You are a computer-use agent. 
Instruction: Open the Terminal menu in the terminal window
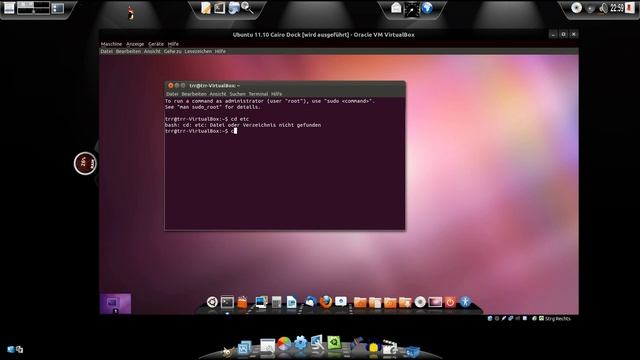click(x=258, y=94)
